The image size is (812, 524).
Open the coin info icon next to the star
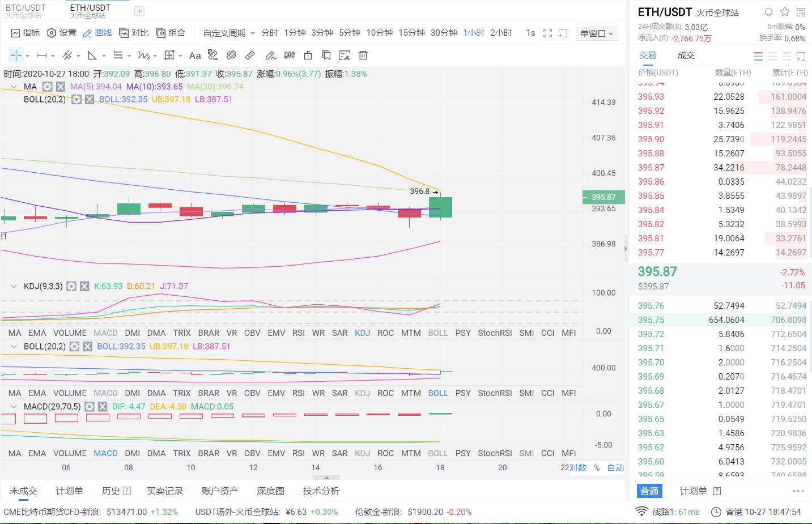point(801,12)
